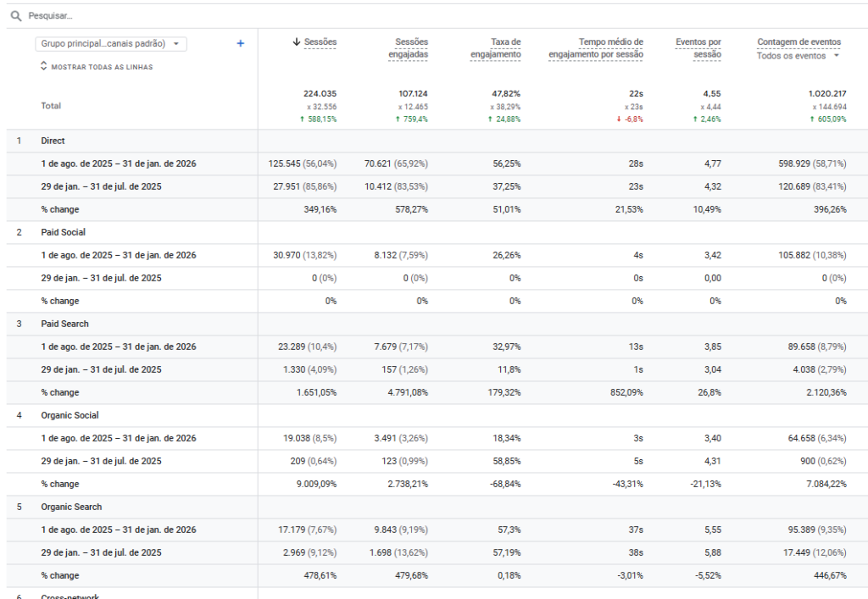The image size is (868, 599).
Task: Click Paid Social engagement rate 26,26%
Action: pos(507,256)
